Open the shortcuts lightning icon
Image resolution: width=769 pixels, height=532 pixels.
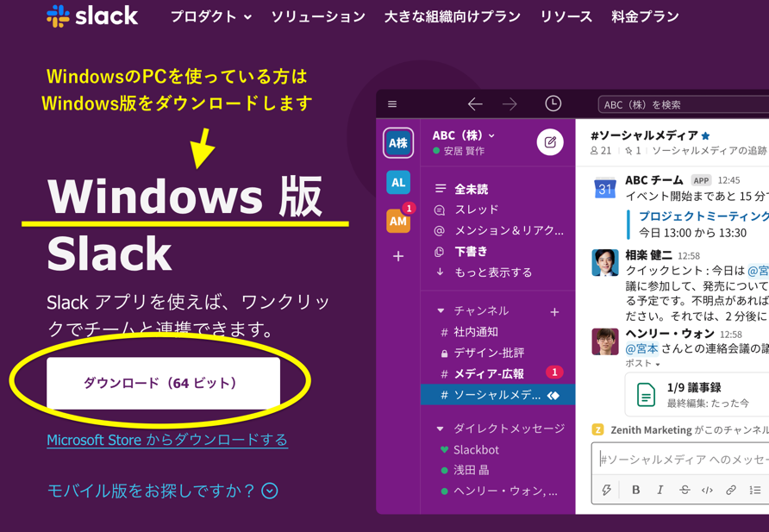click(x=606, y=490)
